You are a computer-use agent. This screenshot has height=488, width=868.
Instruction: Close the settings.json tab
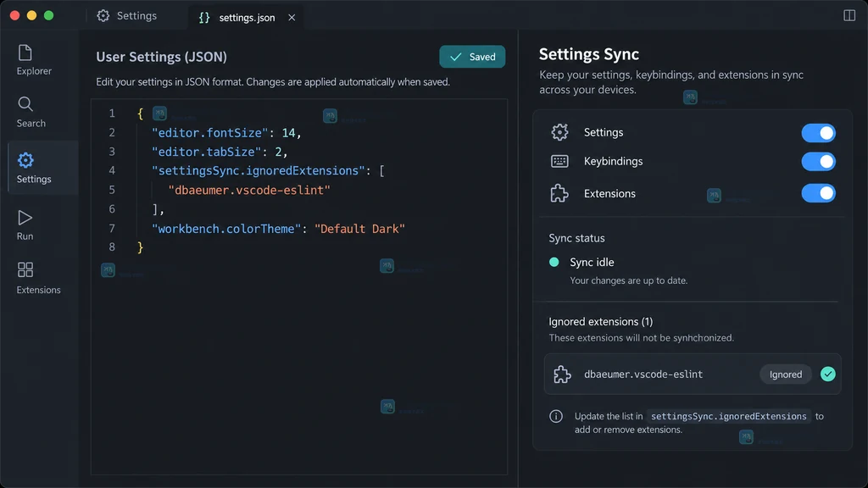(x=292, y=18)
